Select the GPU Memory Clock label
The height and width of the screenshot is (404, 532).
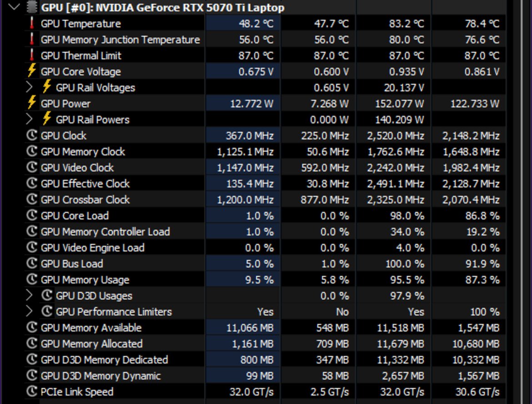(x=83, y=151)
